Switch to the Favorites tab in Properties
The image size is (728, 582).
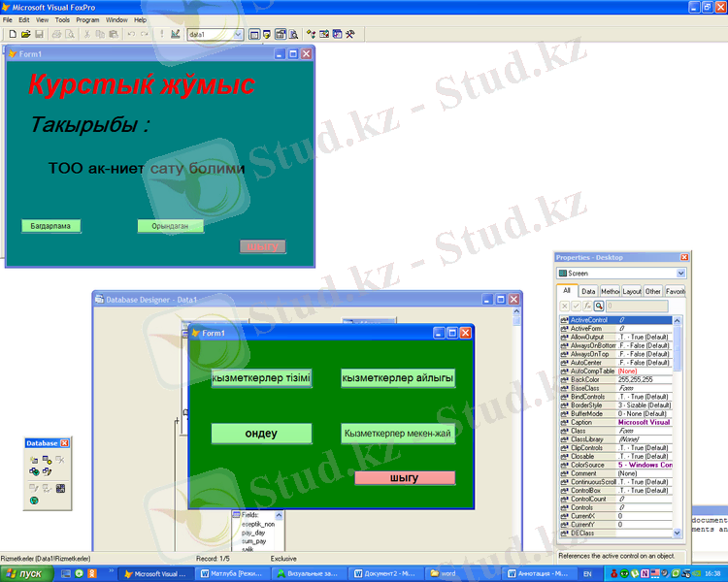tap(675, 291)
